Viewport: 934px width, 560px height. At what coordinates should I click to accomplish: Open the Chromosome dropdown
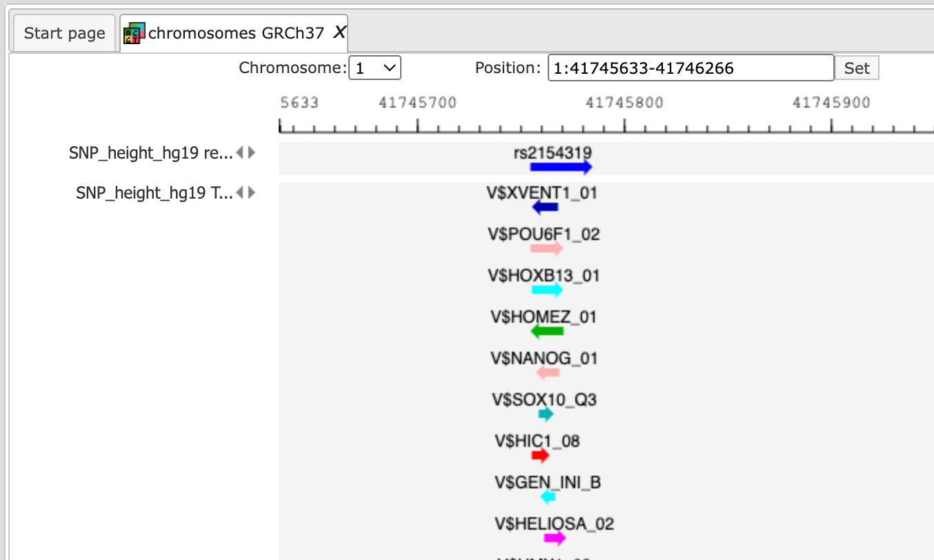click(375, 68)
